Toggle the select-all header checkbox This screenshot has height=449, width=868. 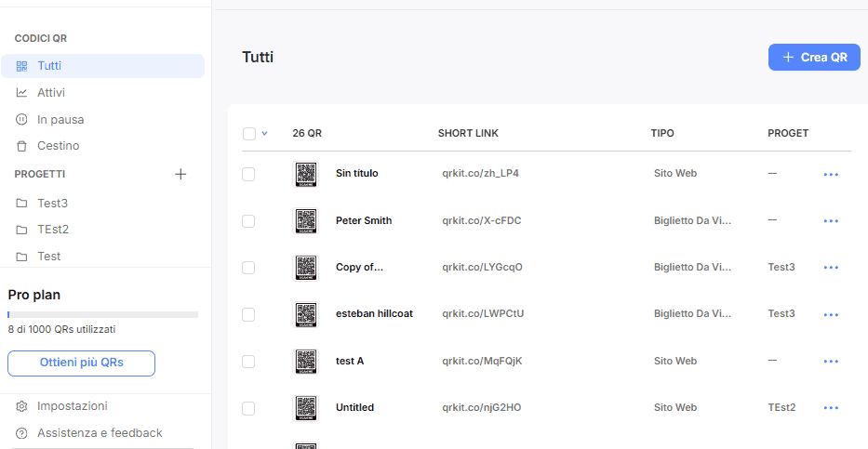[249, 134]
